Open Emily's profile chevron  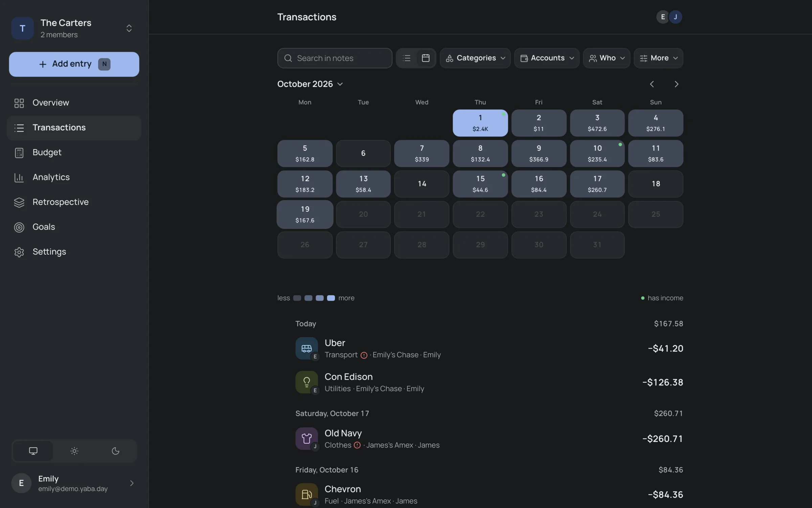[132, 483]
